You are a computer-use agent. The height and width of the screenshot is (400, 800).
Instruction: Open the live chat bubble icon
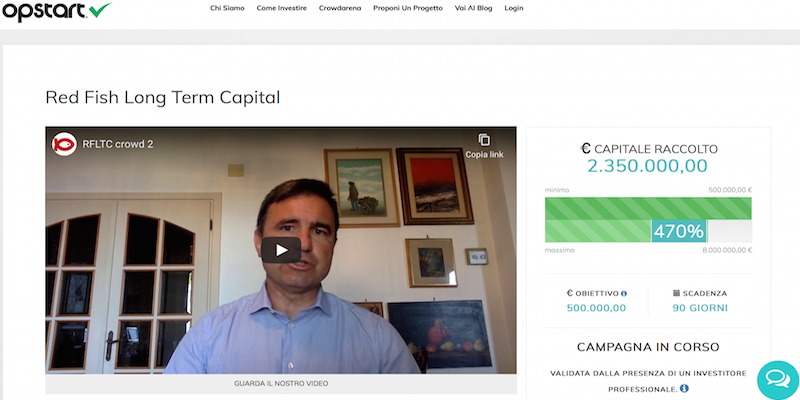tap(778, 379)
